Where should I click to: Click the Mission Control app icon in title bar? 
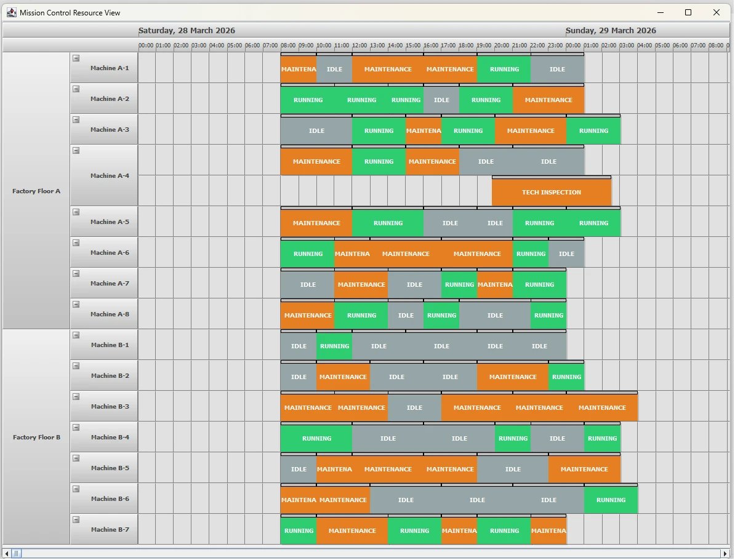click(x=11, y=12)
